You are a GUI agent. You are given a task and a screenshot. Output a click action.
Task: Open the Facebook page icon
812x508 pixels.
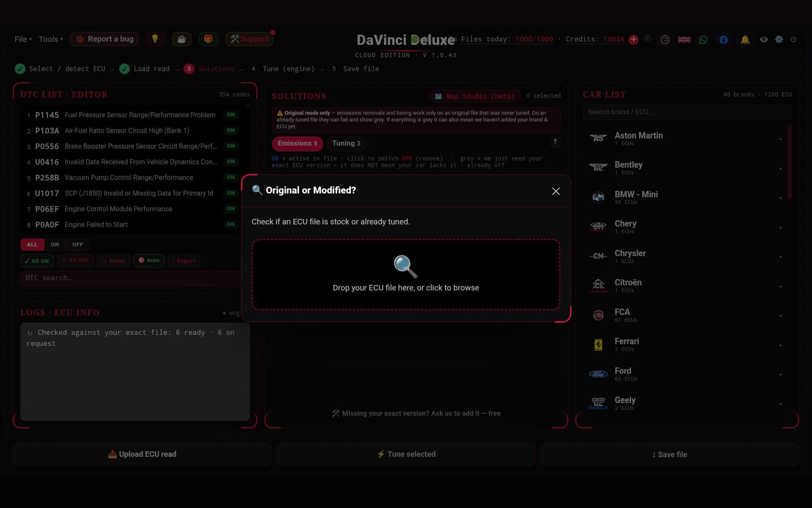(723, 40)
